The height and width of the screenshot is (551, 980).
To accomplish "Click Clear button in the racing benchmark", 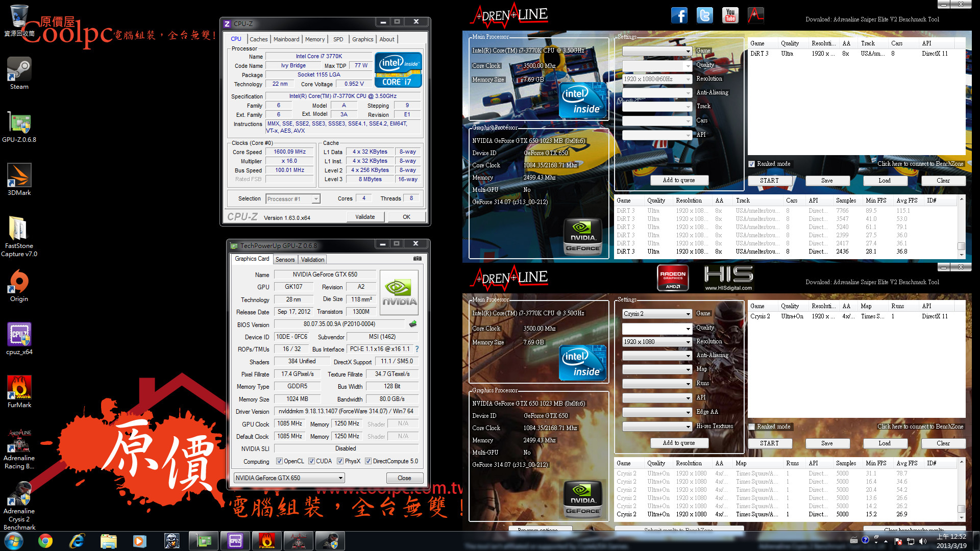I will (x=943, y=181).
